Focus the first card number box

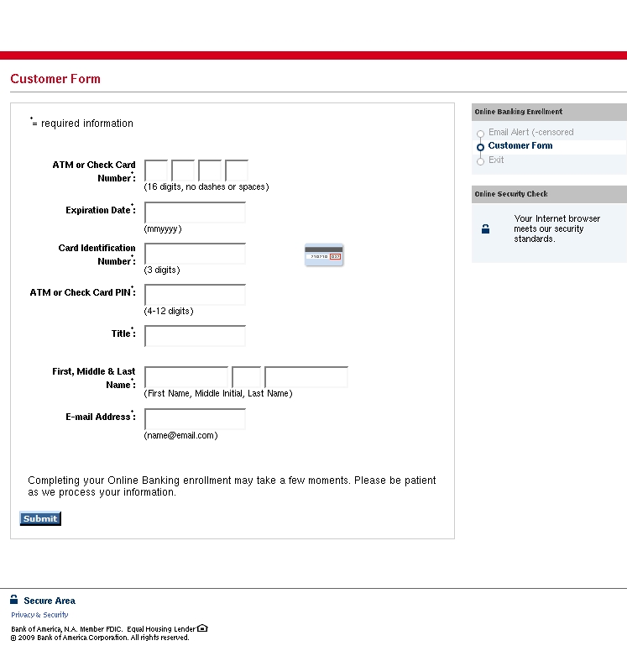[x=156, y=171]
